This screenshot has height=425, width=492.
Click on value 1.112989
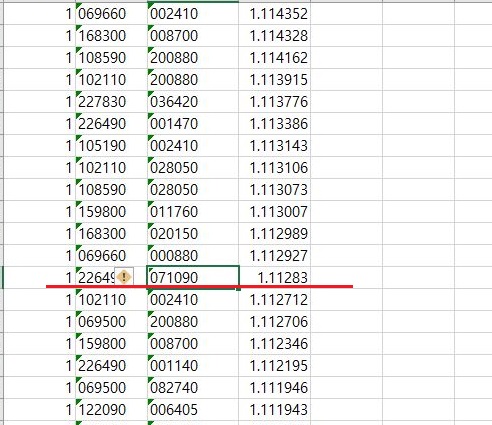click(275, 234)
